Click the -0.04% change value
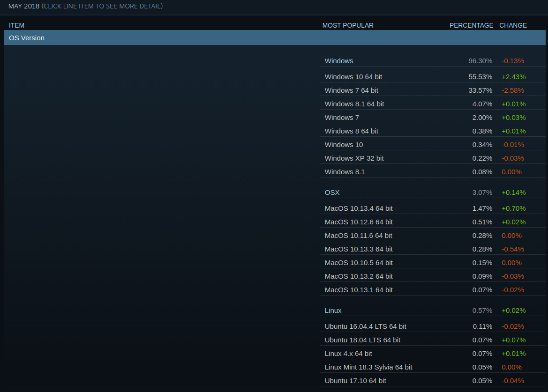Viewport: 548px width, 392px height. pos(513,381)
